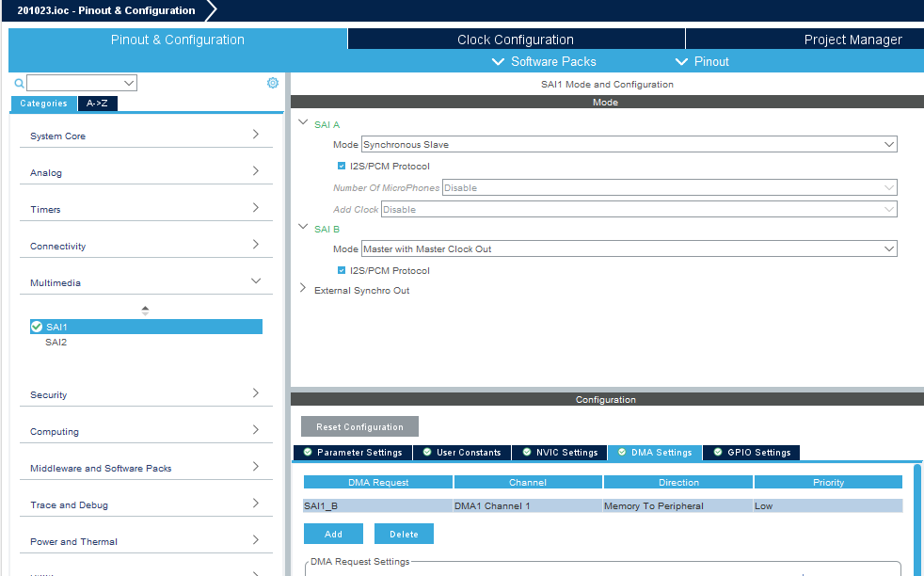Click green status icon on DMA Settings
The image size is (924, 576).
coord(621,453)
